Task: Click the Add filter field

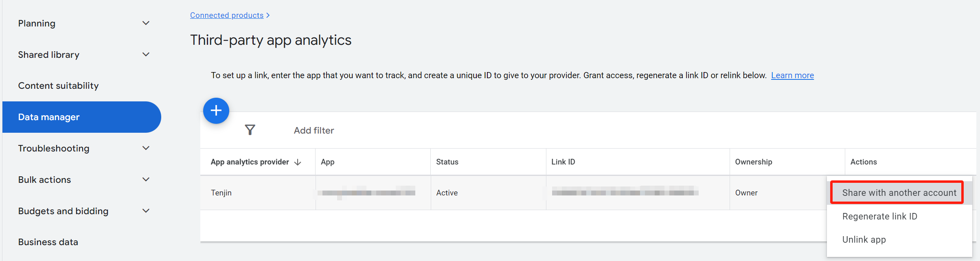Action: point(314,130)
